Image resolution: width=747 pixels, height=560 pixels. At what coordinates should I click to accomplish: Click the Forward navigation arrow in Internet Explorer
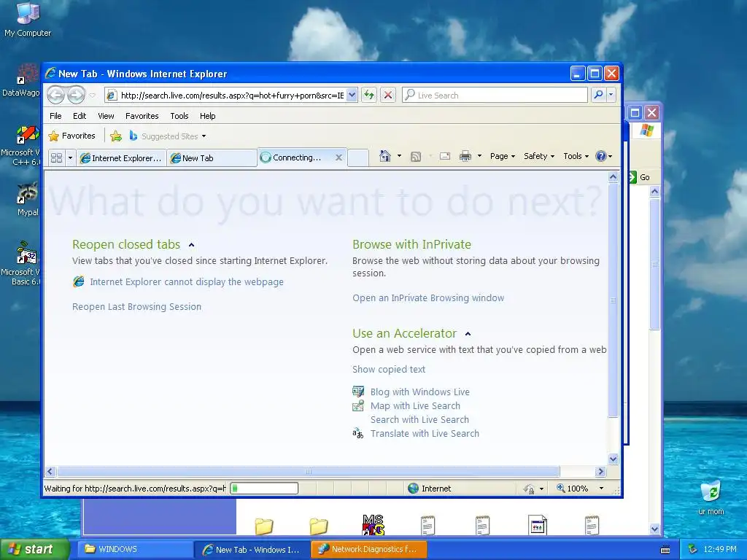76,95
